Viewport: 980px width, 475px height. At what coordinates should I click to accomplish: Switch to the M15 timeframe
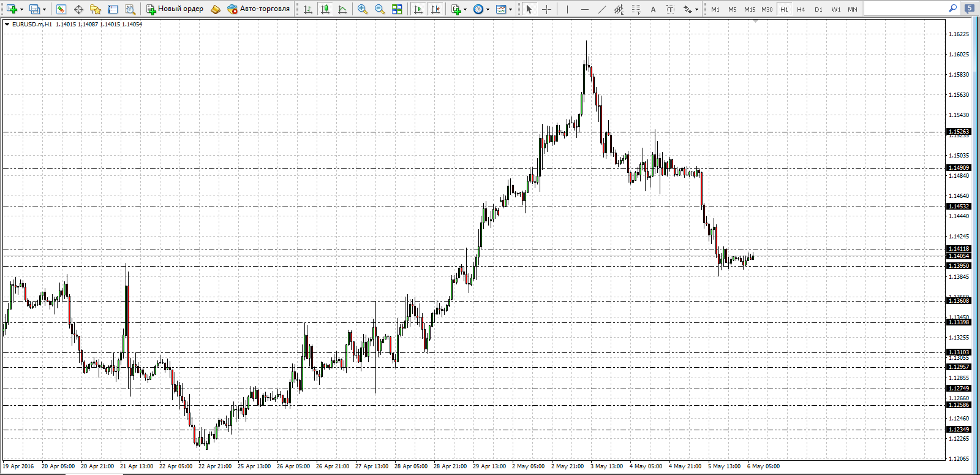coord(750,9)
